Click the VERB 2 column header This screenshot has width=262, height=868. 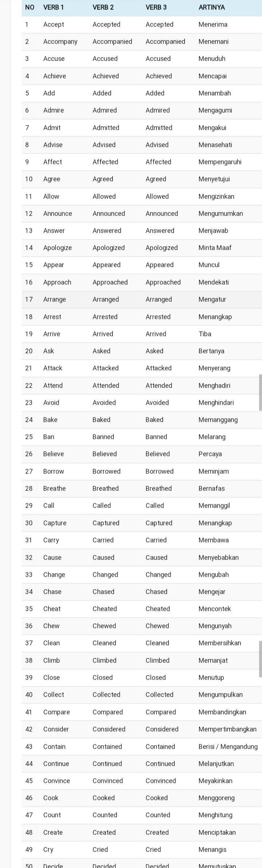pyautogui.click(x=103, y=7)
